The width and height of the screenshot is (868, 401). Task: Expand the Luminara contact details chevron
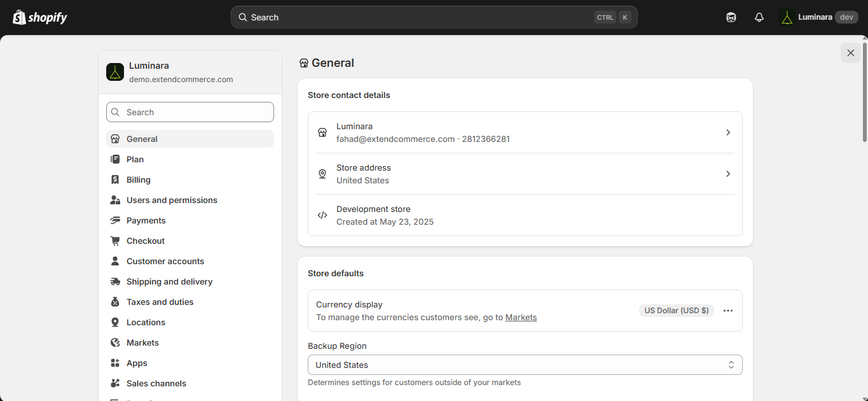(x=728, y=132)
